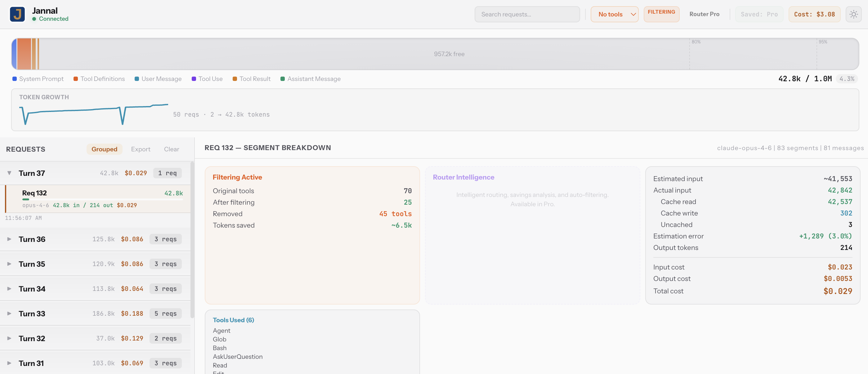Open the Router Pro menu
Screen dimensions: 868x374
click(704, 14)
